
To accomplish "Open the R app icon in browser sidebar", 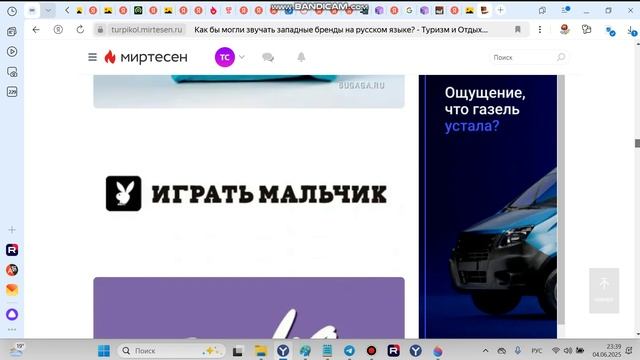I will 12,250.
